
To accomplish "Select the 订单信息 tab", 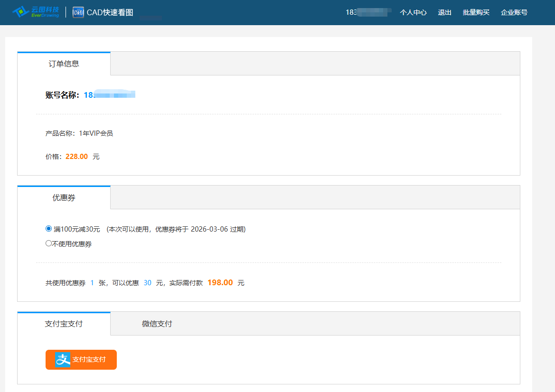I will [64, 64].
